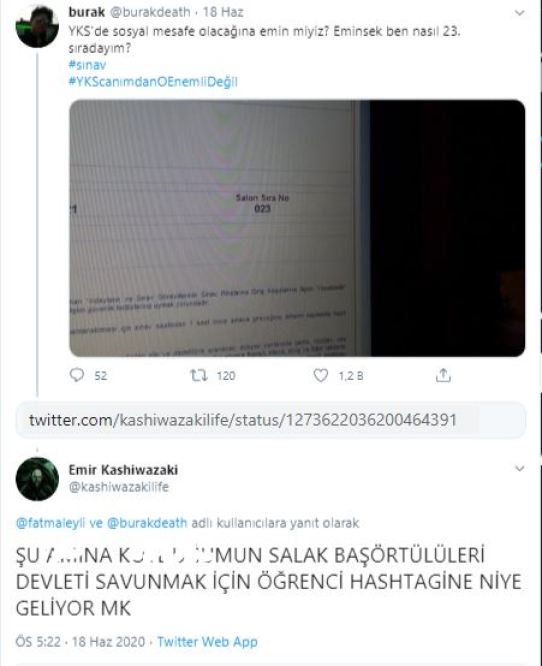
Task: Click the share upload icon
Action: (443, 375)
